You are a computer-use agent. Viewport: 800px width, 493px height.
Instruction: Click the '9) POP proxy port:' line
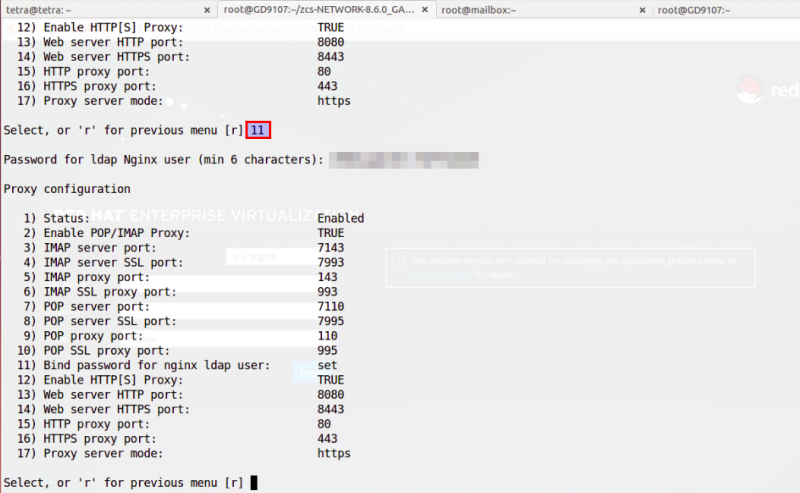(83, 336)
